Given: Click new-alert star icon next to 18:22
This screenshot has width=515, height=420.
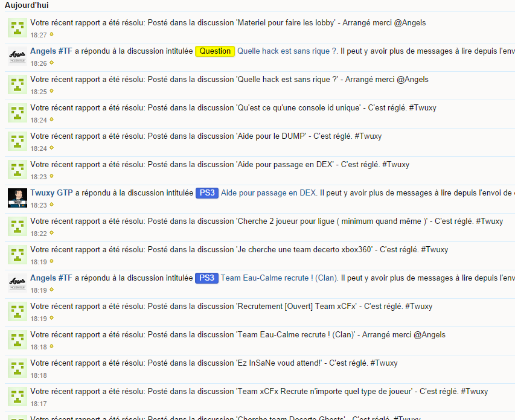Looking at the screenshot, I should [x=51, y=233].
